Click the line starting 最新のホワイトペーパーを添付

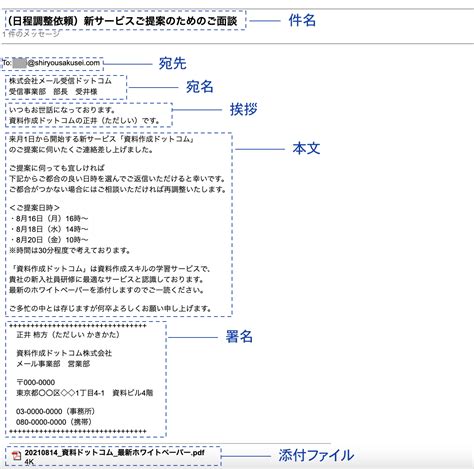tap(106, 290)
